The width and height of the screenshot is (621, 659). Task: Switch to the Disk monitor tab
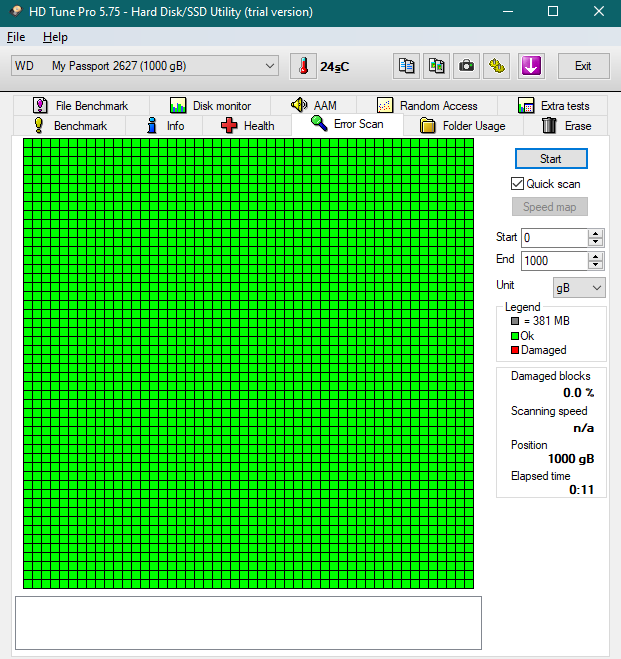click(210, 105)
